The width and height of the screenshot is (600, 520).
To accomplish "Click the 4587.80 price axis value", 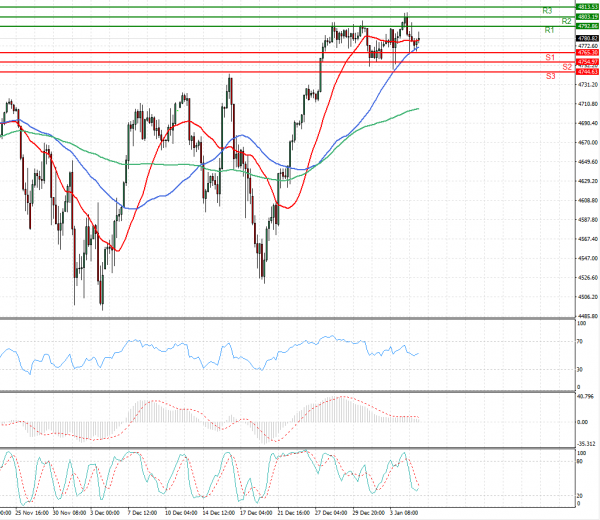I will coord(588,220).
